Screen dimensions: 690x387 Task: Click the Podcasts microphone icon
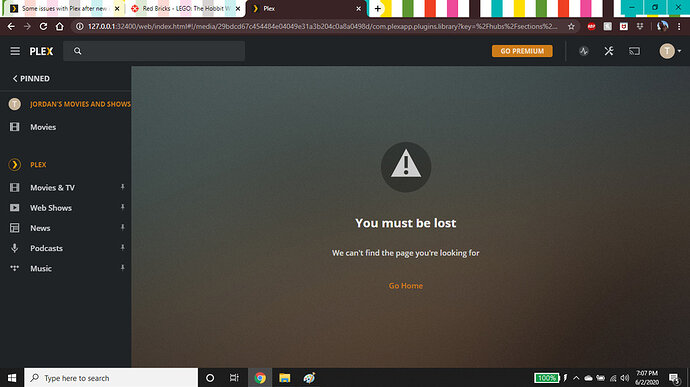(15, 248)
